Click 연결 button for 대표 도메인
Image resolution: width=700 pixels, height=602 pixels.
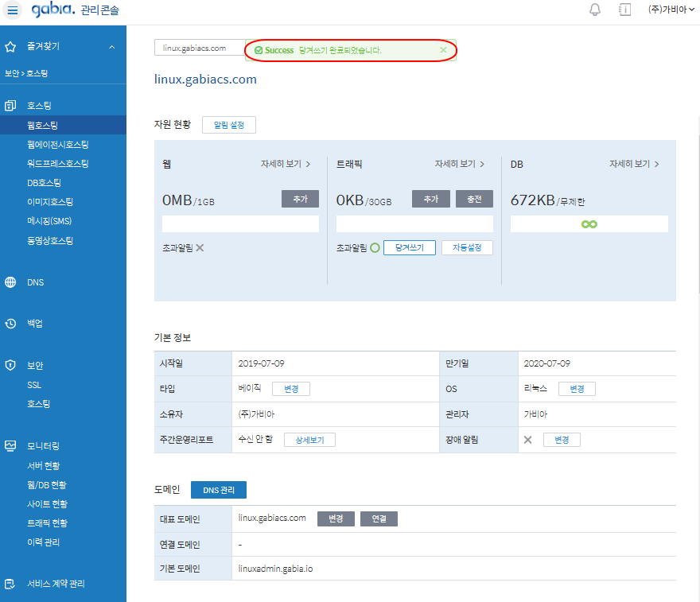(x=379, y=518)
